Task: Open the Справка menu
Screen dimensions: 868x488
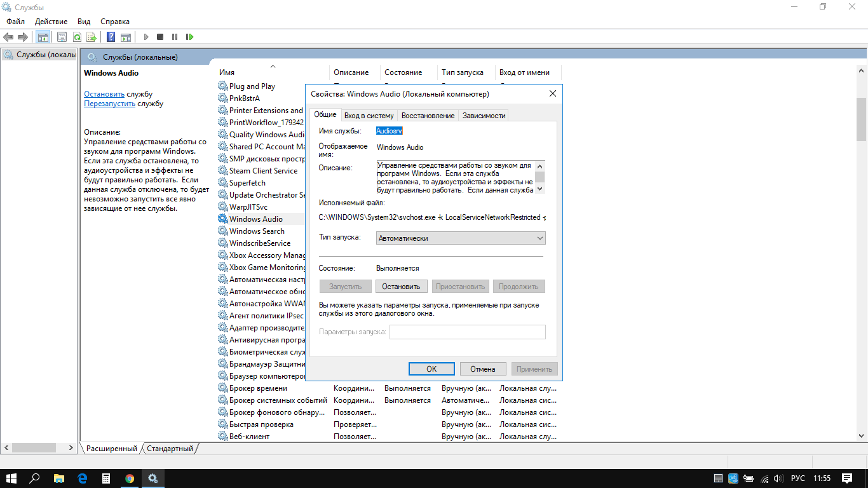Action: tap(115, 22)
